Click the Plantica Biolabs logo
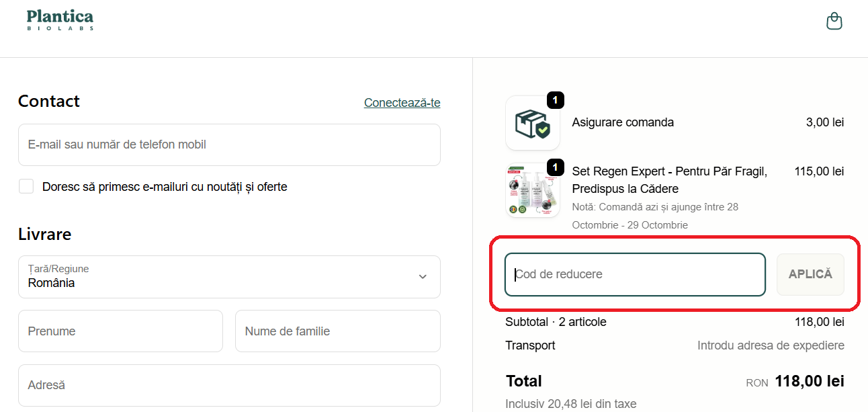This screenshot has width=868, height=412. 60,19
